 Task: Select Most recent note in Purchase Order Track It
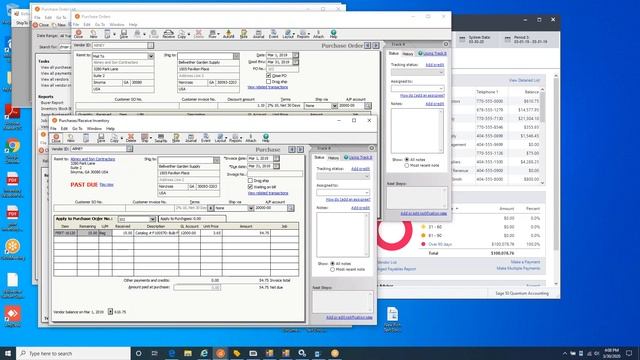pyautogui.click(x=407, y=165)
